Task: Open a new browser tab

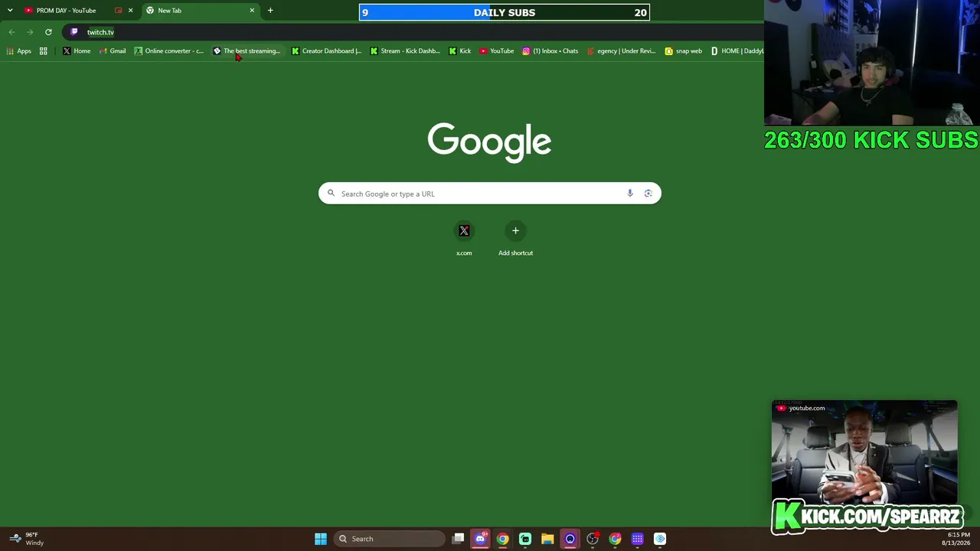Action: (270, 11)
